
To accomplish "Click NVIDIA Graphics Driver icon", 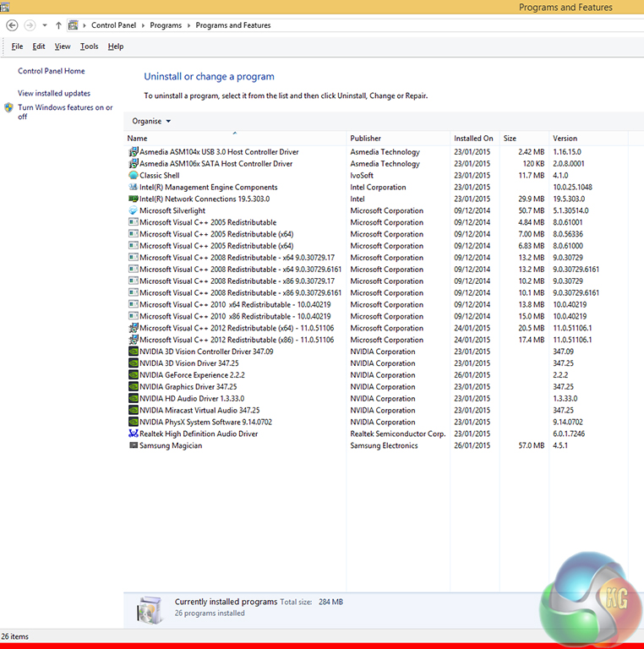I will point(134,386).
